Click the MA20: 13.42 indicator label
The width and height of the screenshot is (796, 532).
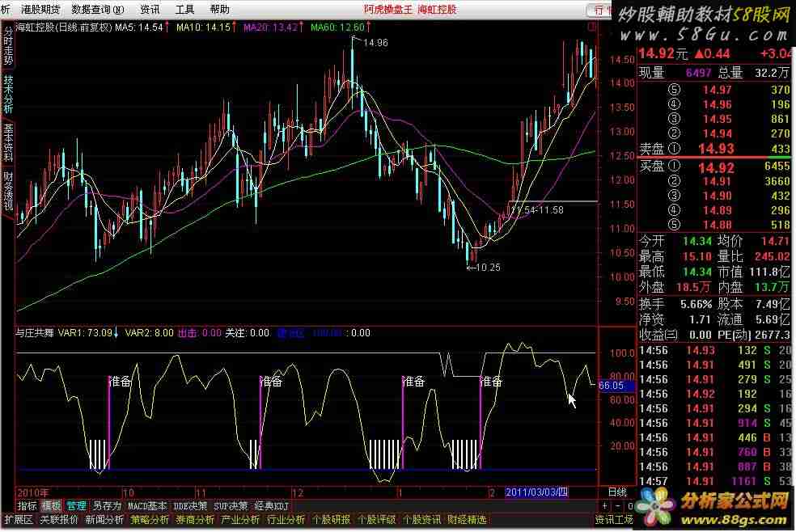tap(270, 27)
